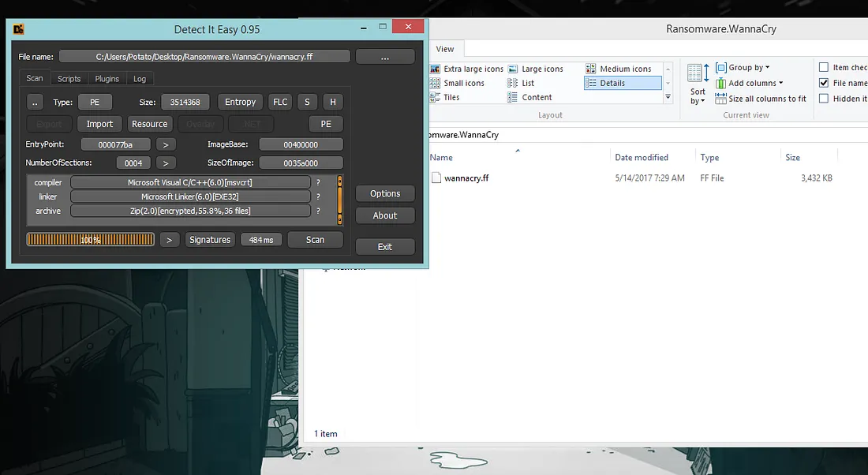Click wannacry.ff file icon
The width and height of the screenshot is (868, 475).
tap(436, 178)
